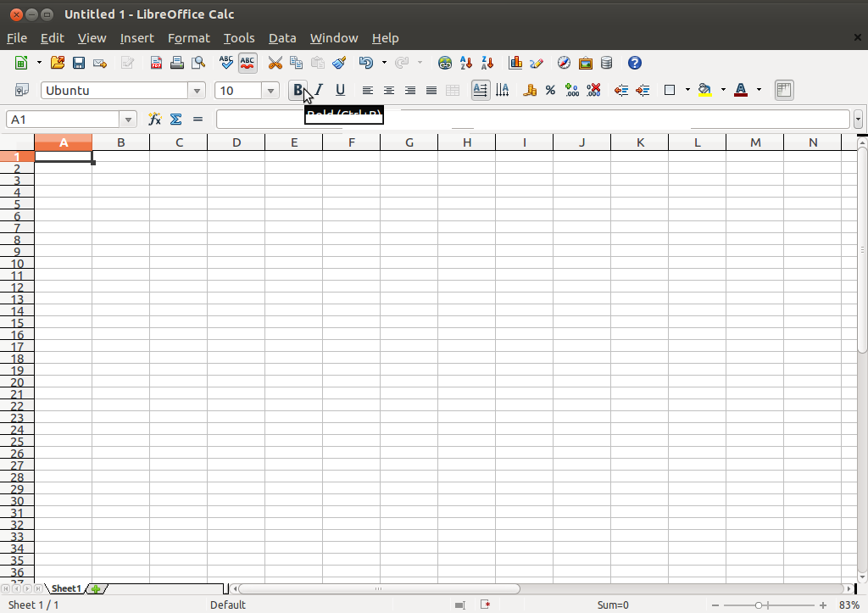868x613 pixels.
Task: Open the font size dropdown
Action: (x=270, y=91)
